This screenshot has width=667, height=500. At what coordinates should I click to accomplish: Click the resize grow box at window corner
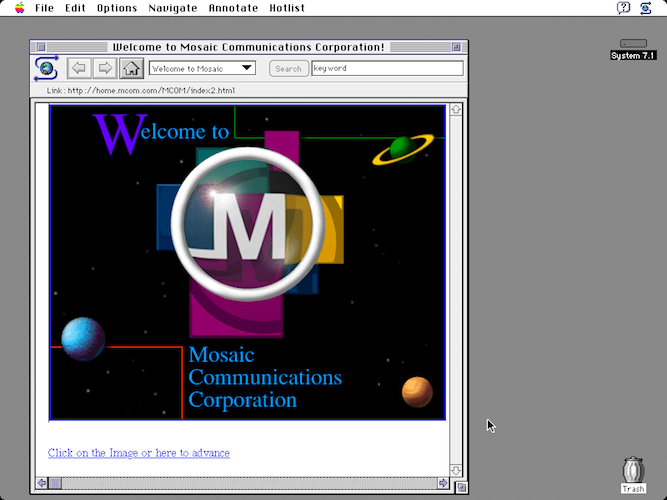click(x=462, y=487)
